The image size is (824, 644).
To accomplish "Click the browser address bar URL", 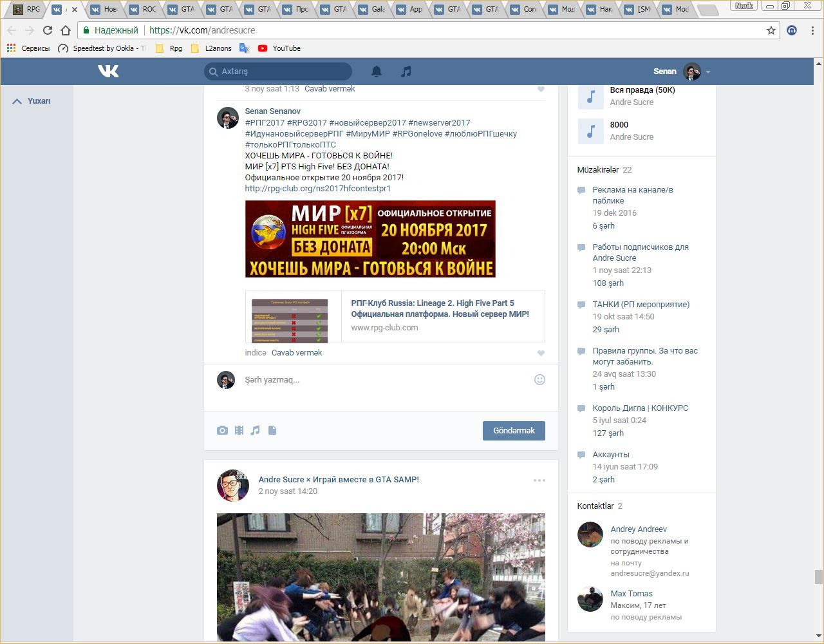I will coord(202,30).
